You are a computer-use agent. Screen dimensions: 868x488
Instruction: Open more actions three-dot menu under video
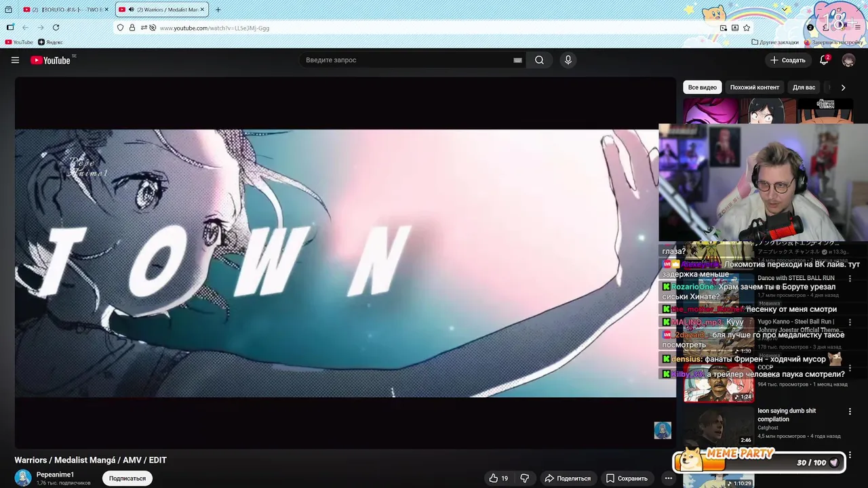pos(668,479)
